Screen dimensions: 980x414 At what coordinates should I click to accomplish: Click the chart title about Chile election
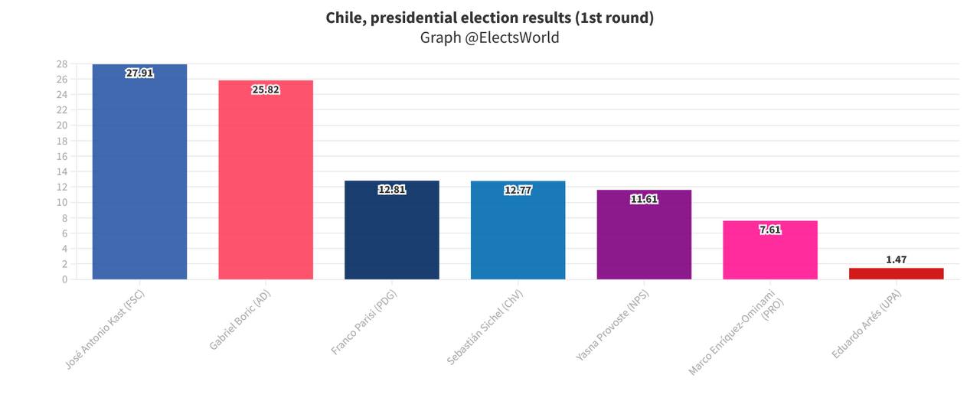tap(490, 18)
